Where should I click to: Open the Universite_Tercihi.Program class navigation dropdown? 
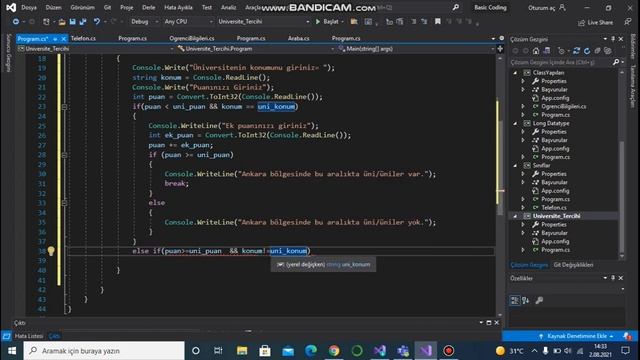(x=255, y=49)
